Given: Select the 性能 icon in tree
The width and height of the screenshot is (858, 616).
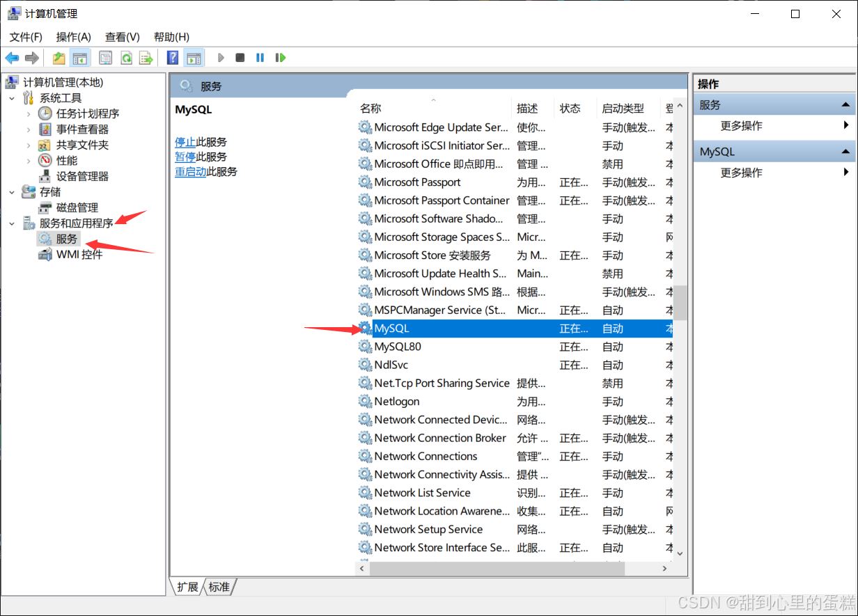Looking at the screenshot, I should 45,161.
